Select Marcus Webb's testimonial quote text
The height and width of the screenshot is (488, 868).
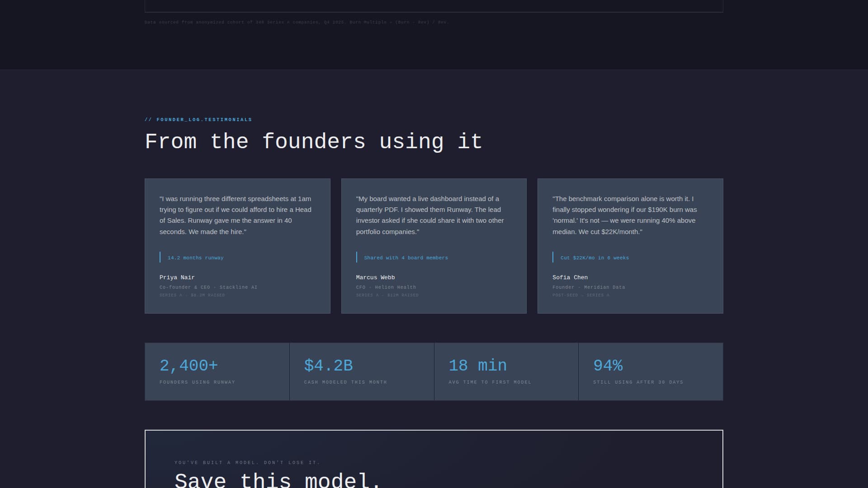click(430, 215)
